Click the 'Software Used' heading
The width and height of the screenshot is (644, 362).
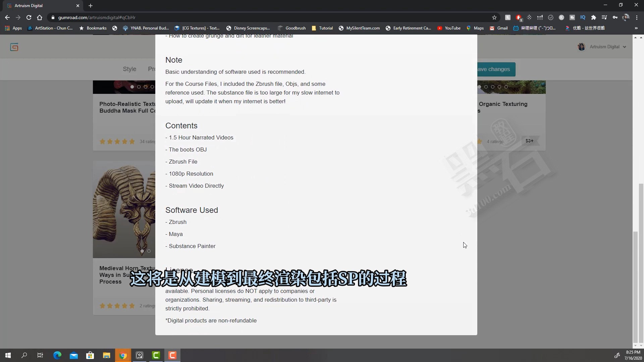pyautogui.click(x=192, y=210)
